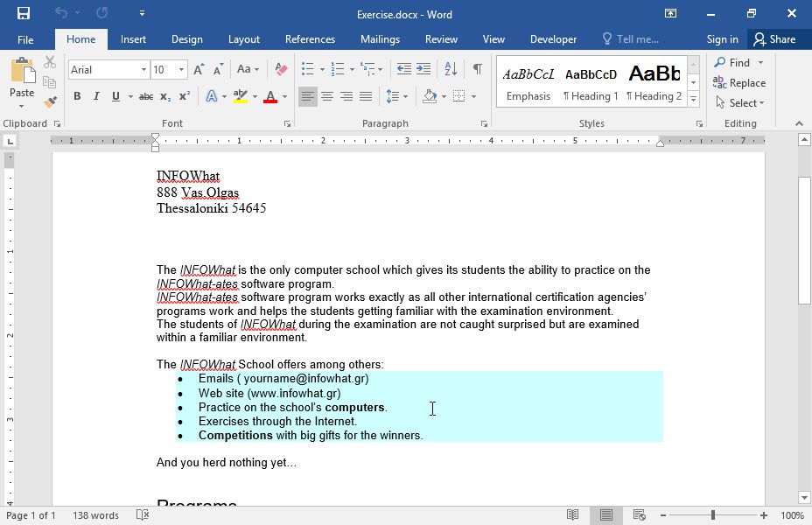Decrease paragraph indent
812x525 pixels.
click(x=404, y=69)
